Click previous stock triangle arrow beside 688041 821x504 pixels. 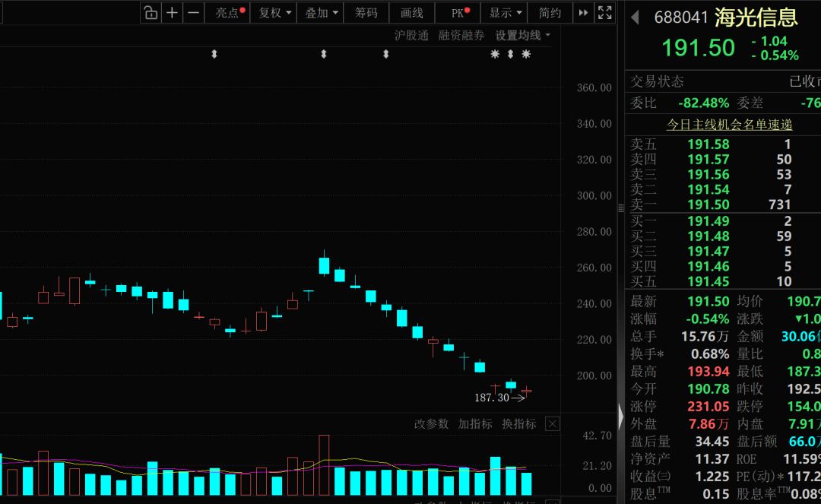(x=635, y=17)
